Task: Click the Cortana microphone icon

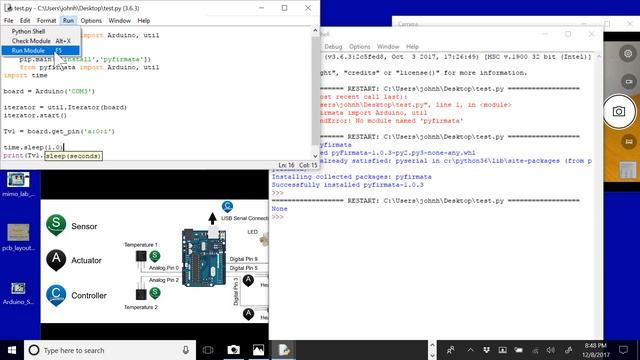Action: click(x=185, y=350)
